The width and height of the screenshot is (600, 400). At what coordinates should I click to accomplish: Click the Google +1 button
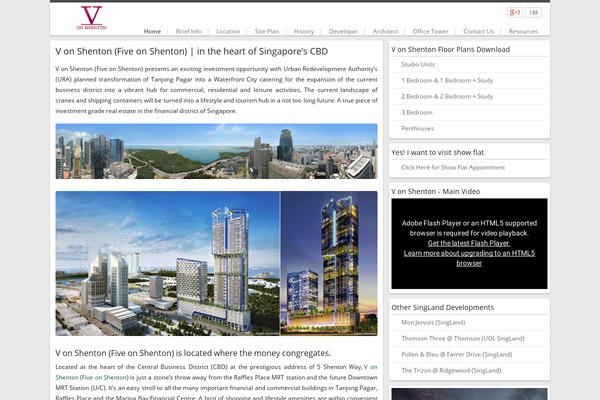[x=515, y=13]
